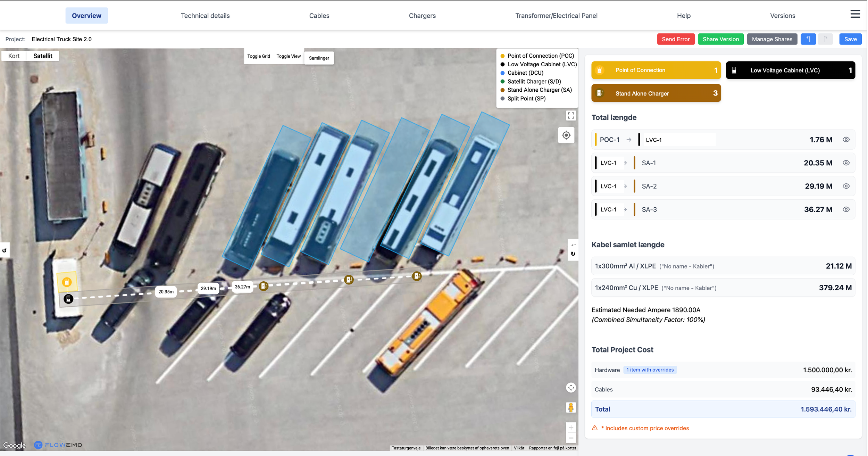Open the Transformer/Electrical Panel tab

(556, 16)
